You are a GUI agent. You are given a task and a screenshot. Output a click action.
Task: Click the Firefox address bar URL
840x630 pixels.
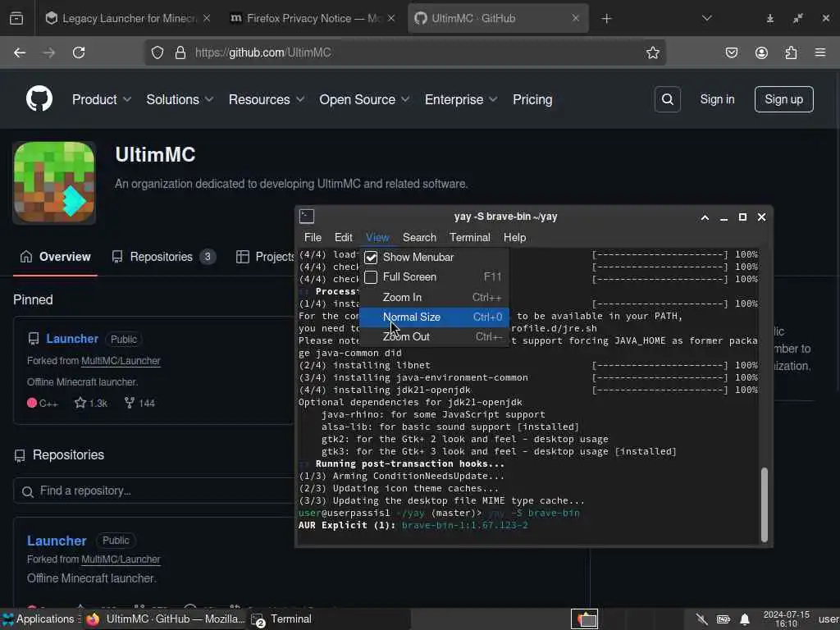263,52
